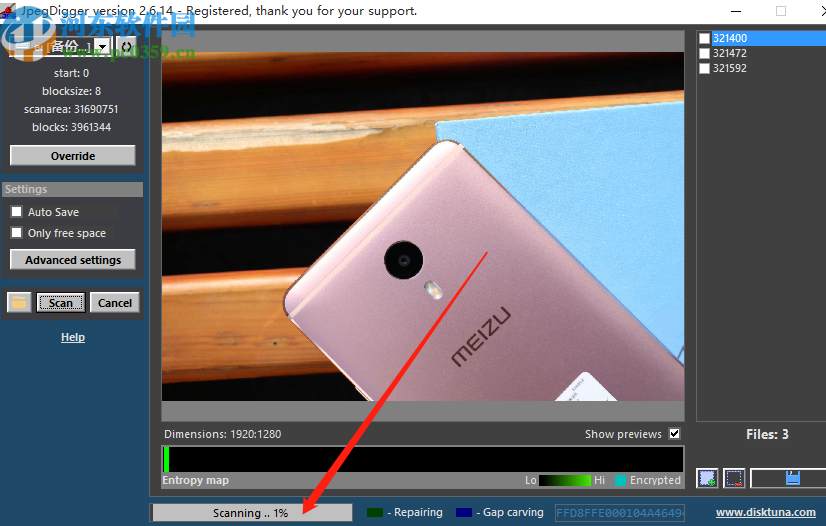The width and height of the screenshot is (826, 526).
Task: Click the hex signature field FFD8FFE0
Action: pyautogui.click(x=620, y=512)
